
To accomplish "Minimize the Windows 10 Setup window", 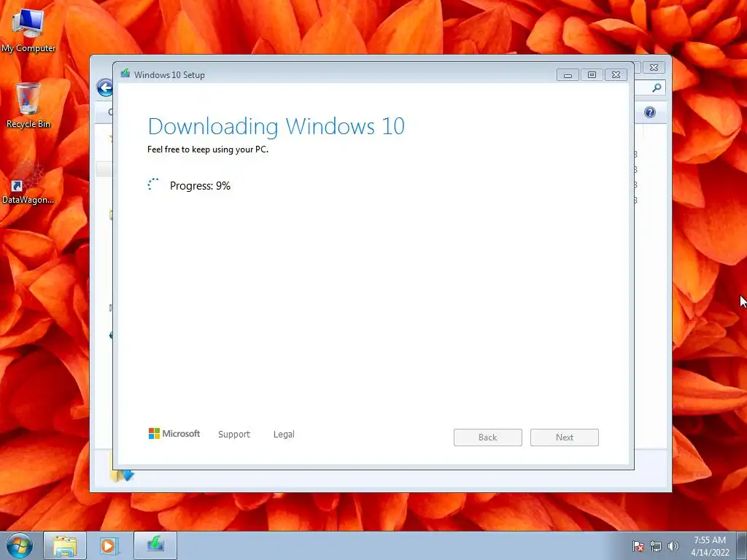I will [x=568, y=75].
